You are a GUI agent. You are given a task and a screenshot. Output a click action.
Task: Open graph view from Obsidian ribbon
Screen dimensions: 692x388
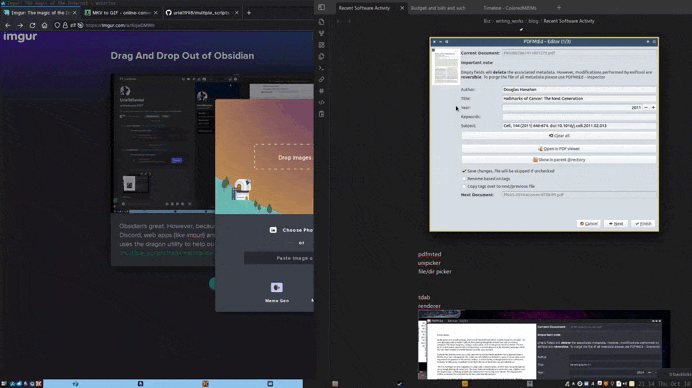[321, 34]
